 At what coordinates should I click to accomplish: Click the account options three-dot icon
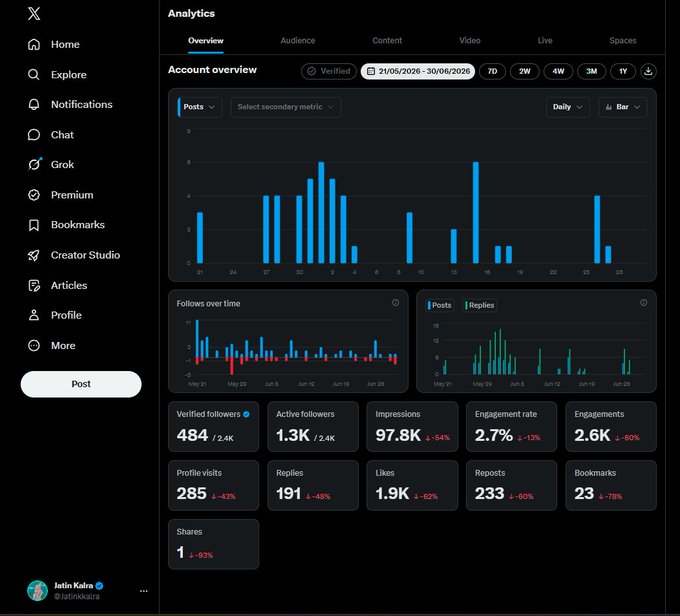pyautogui.click(x=144, y=591)
